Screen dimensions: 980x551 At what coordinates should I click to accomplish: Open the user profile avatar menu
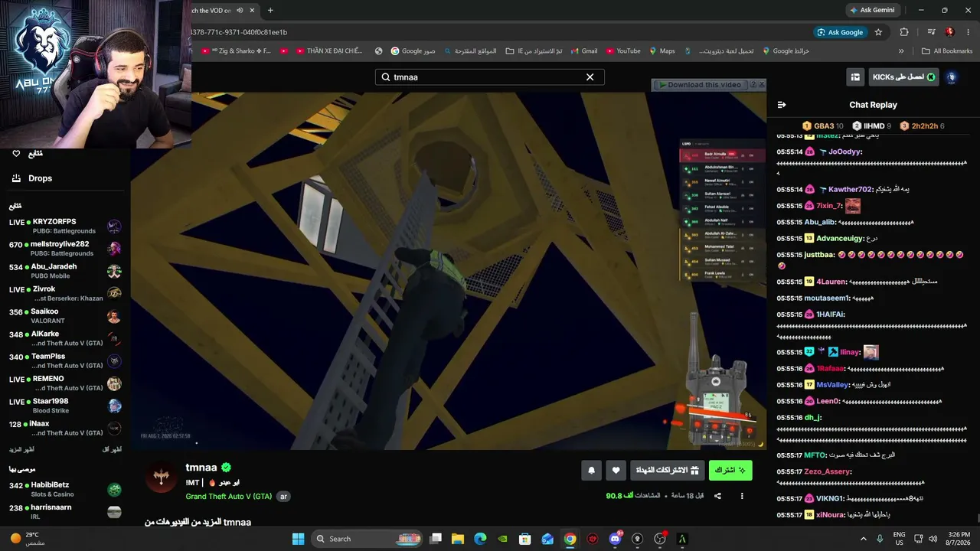tap(952, 77)
